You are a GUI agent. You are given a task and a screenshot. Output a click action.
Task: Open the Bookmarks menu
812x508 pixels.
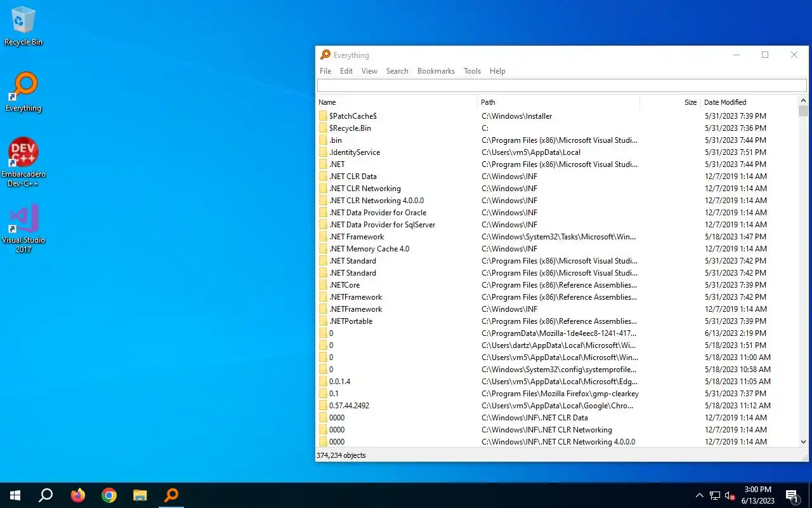(436, 71)
